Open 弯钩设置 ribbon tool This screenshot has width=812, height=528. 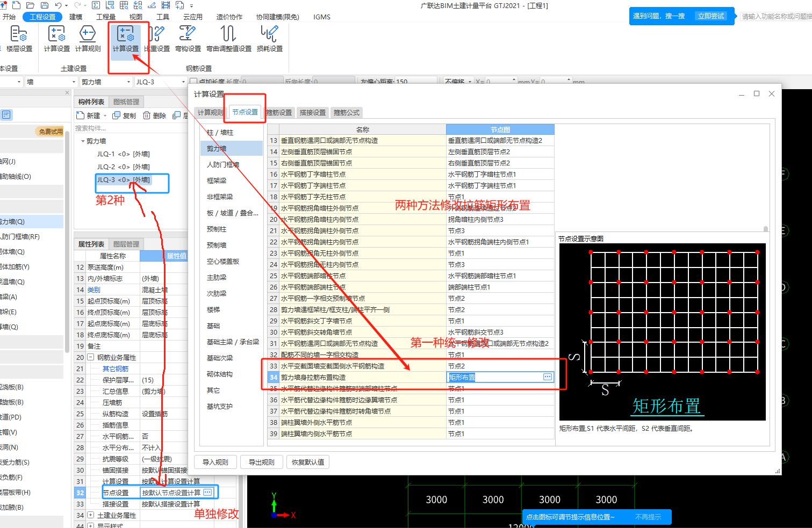pos(188,39)
